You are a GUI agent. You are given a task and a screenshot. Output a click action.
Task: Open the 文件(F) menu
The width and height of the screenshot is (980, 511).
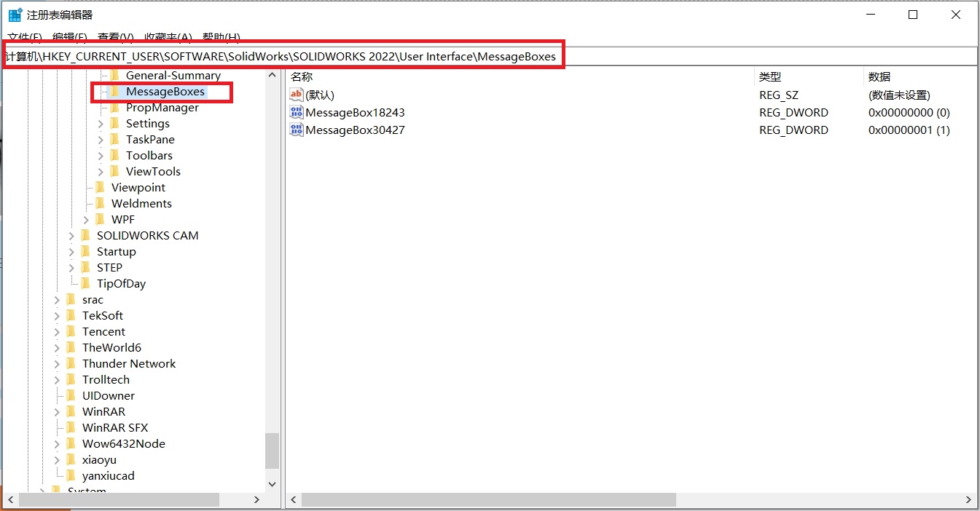click(x=25, y=37)
